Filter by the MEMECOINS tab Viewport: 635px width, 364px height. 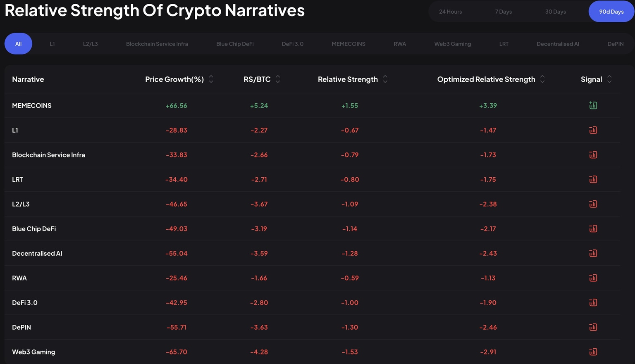tap(348, 44)
